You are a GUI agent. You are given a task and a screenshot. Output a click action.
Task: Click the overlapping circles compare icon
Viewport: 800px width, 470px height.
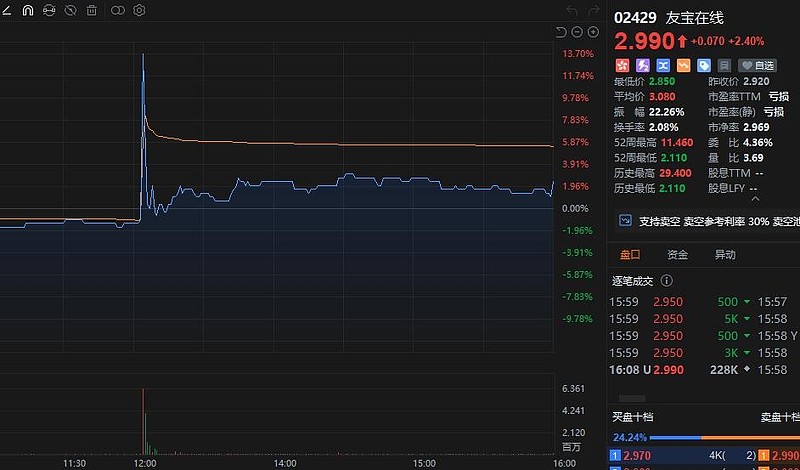(118, 10)
